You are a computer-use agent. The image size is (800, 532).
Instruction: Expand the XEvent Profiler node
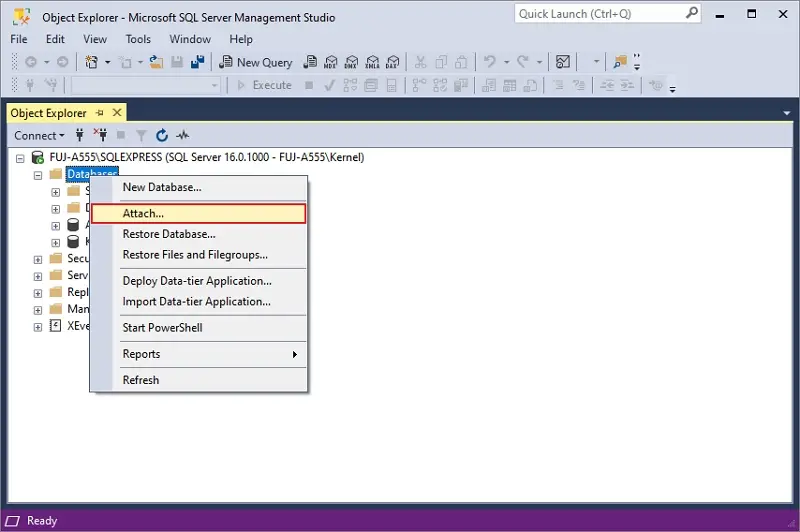(38, 327)
